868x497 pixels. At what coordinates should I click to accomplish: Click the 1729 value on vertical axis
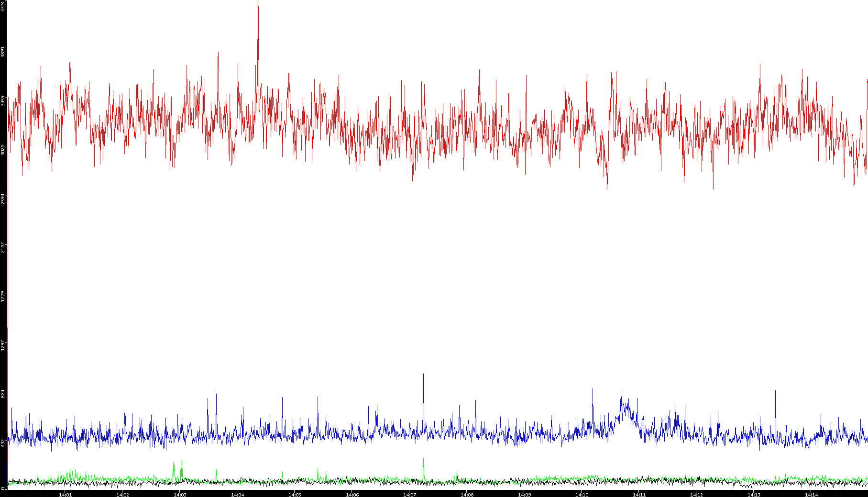(3, 296)
